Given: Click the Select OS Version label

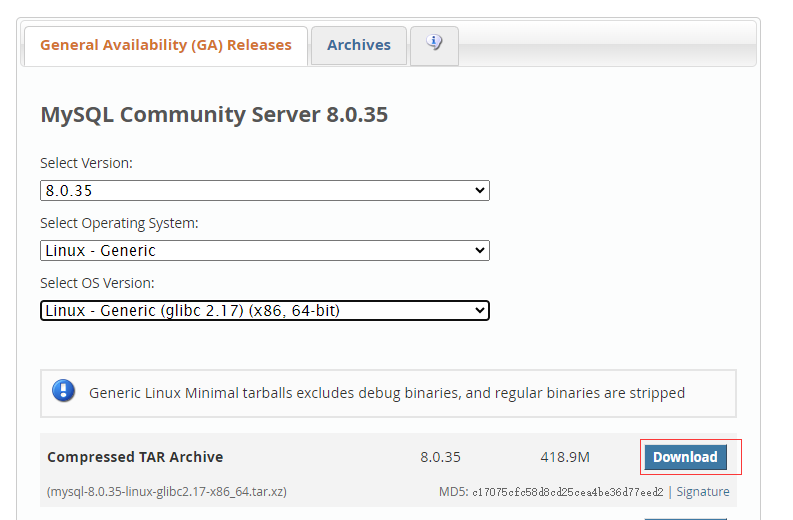Looking at the screenshot, I should (x=97, y=283).
